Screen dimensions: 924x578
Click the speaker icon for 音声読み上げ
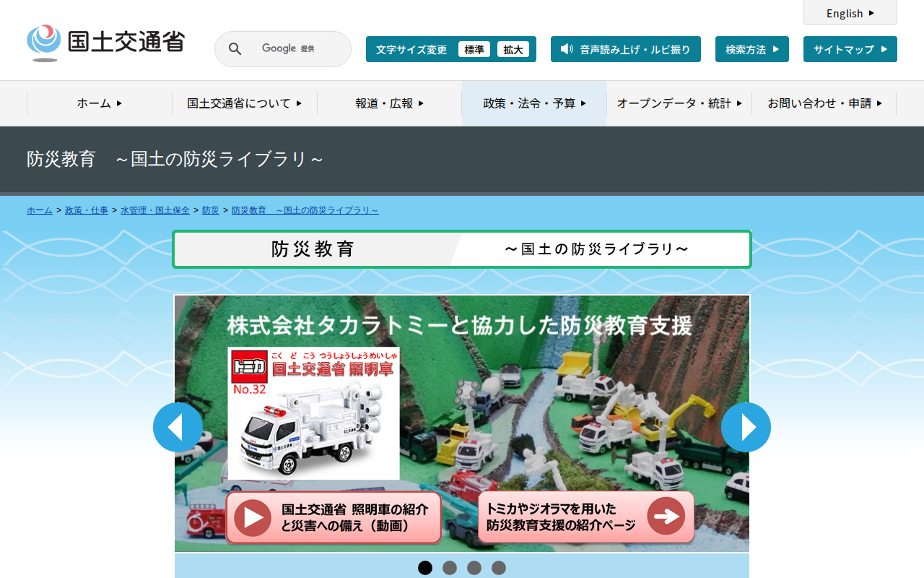[x=567, y=49]
